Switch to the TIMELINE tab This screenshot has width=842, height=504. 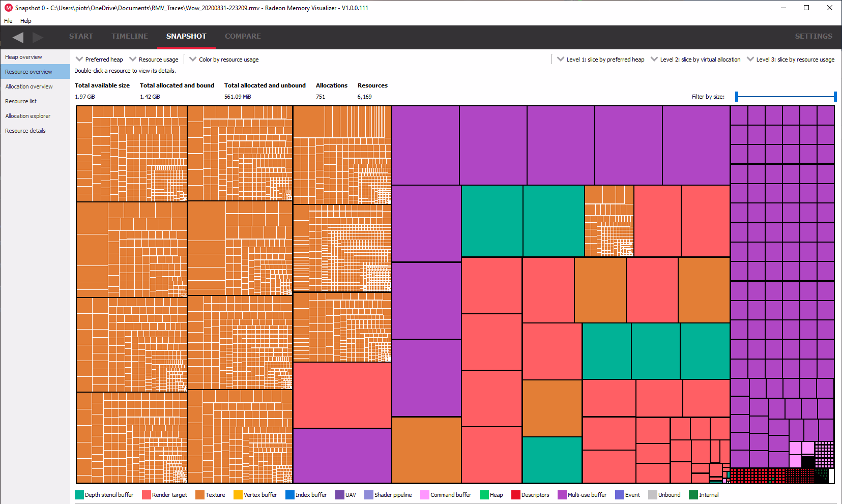pos(130,37)
